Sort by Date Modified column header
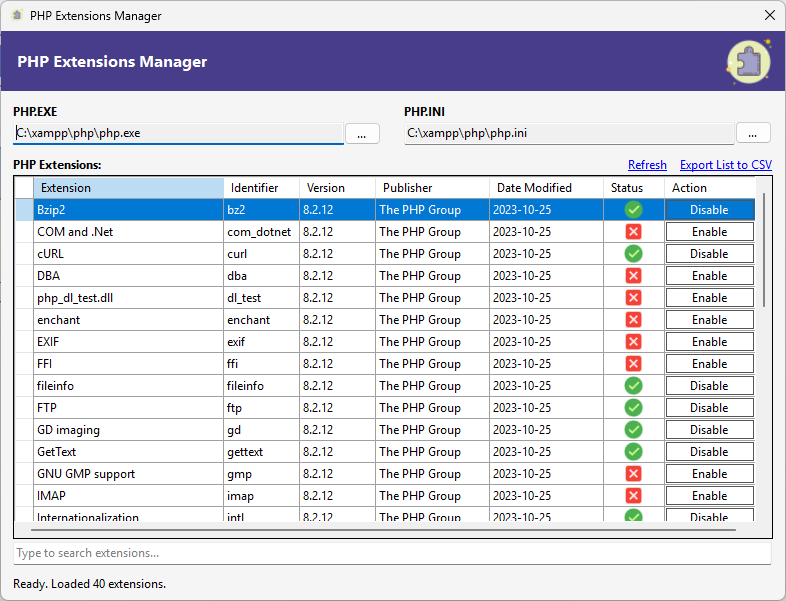The image size is (786, 601). (546, 188)
